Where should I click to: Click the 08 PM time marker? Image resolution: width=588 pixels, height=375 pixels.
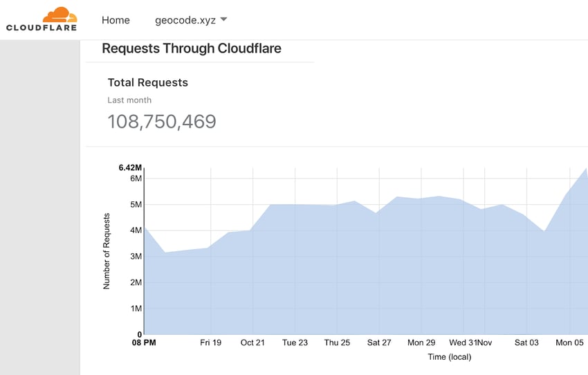[x=144, y=342]
